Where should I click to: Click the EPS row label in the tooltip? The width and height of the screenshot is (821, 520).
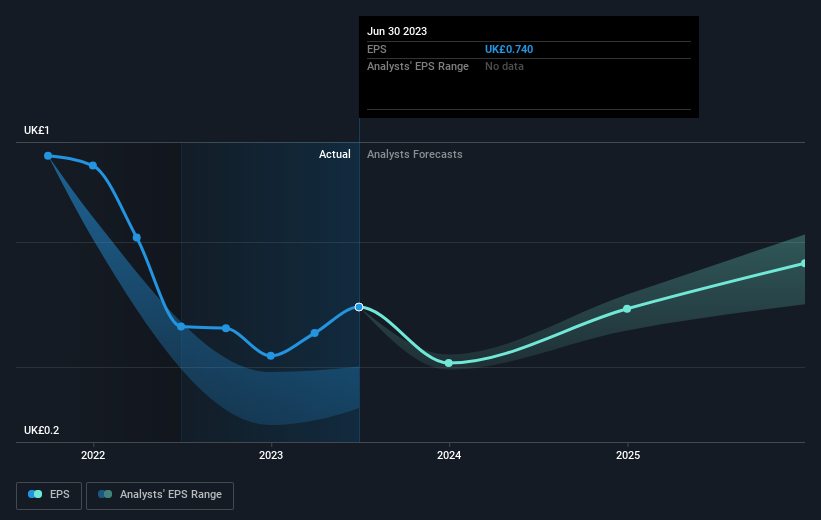[x=376, y=49]
